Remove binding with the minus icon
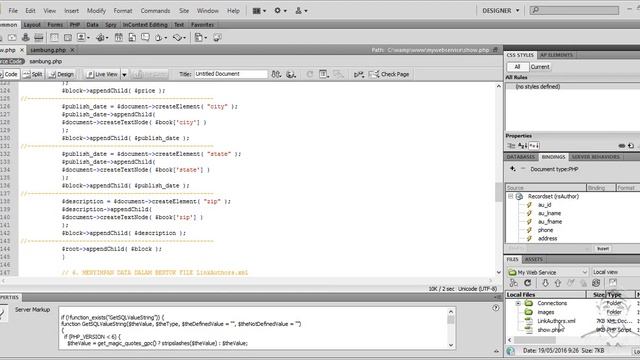 click(x=523, y=169)
